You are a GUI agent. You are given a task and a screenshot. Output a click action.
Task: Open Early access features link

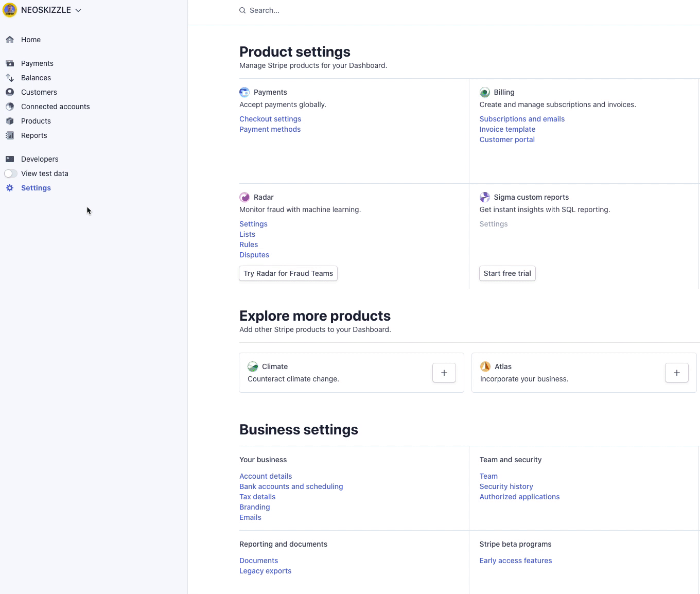(x=516, y=561)
